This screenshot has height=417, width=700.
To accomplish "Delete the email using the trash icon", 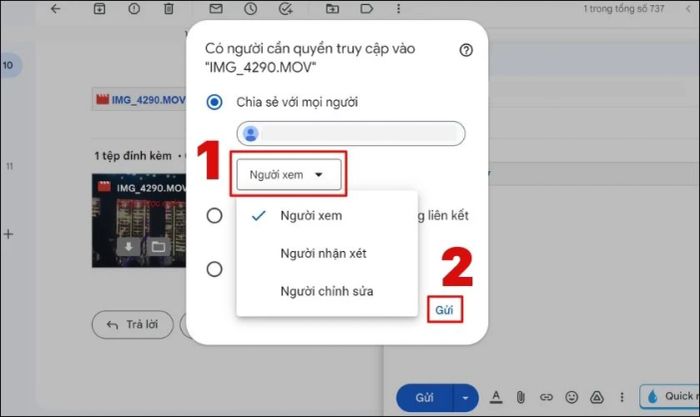I will point(169,8).
